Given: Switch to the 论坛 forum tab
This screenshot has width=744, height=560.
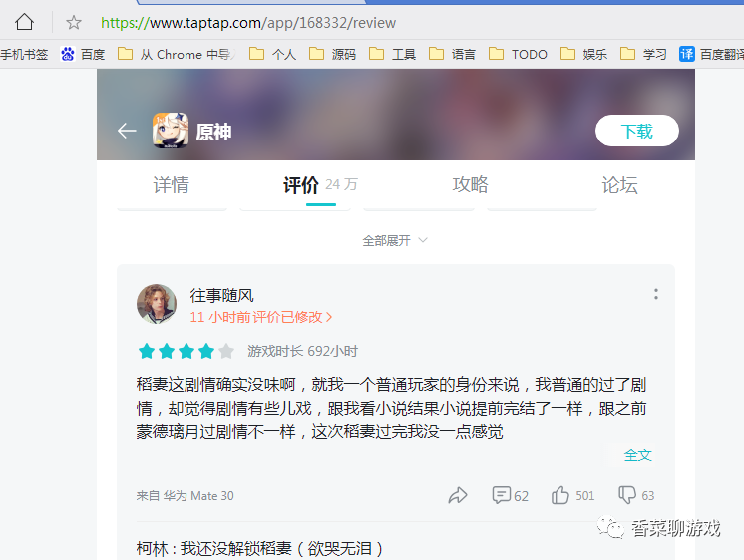Looking at the screenshot, I should click(619, 185).
